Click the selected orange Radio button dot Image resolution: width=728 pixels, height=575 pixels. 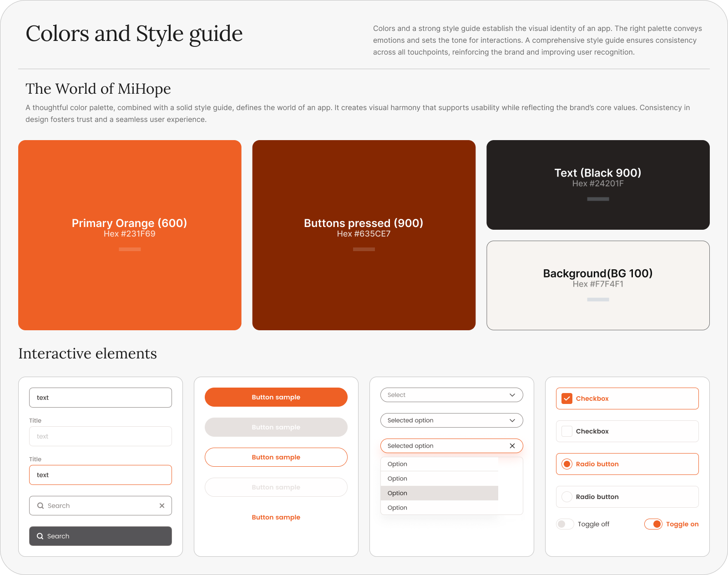click(x=567, y=464)
